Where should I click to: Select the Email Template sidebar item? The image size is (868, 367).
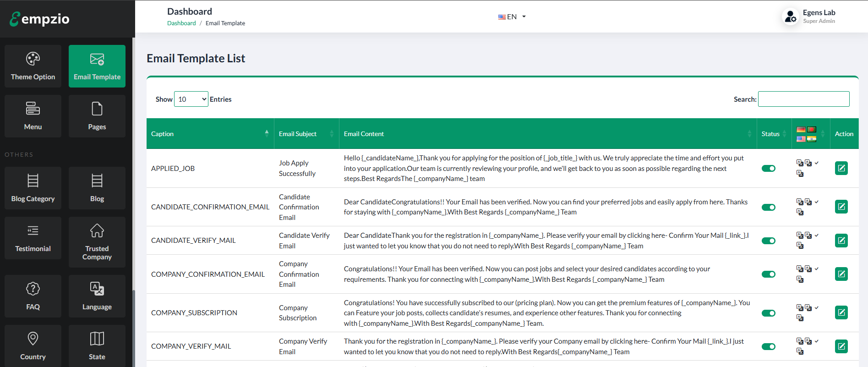[x=97, y=66]
